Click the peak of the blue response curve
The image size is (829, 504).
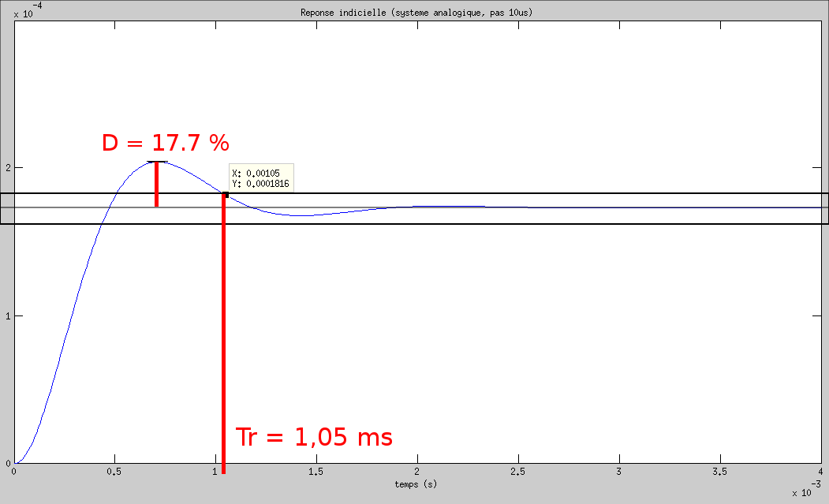pos(157,162)
